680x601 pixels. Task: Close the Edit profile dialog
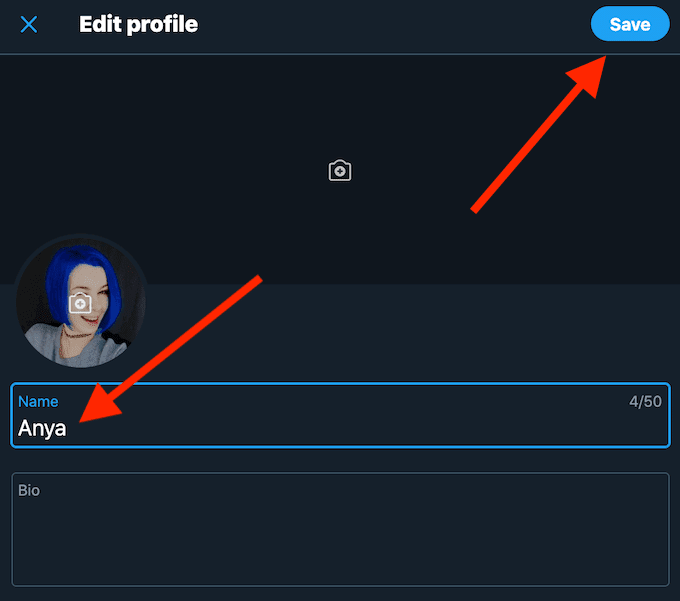click(29, 24)
